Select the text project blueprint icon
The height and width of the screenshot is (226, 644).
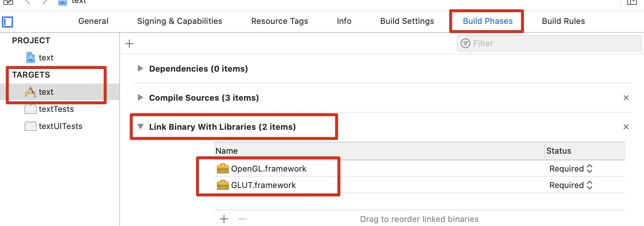pyautogui.click(x=31, y=57)
